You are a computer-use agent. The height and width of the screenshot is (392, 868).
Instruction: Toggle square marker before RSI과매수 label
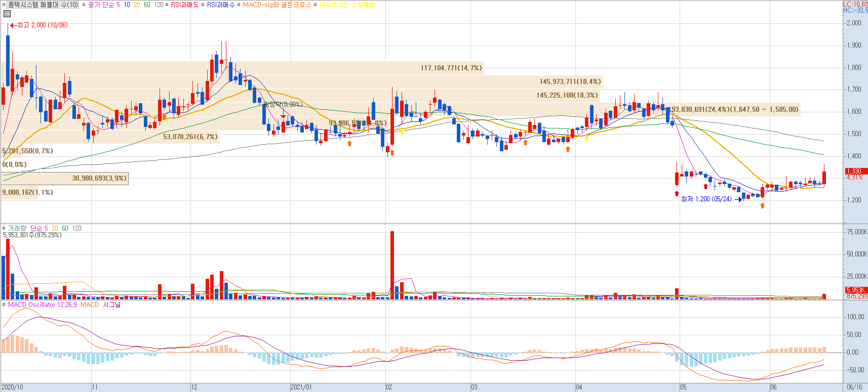[x=203, y=5]
